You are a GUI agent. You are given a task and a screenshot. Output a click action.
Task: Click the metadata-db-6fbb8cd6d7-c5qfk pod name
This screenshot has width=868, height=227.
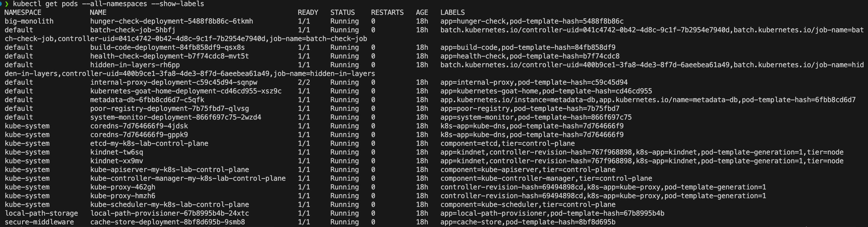coord(147,100)
